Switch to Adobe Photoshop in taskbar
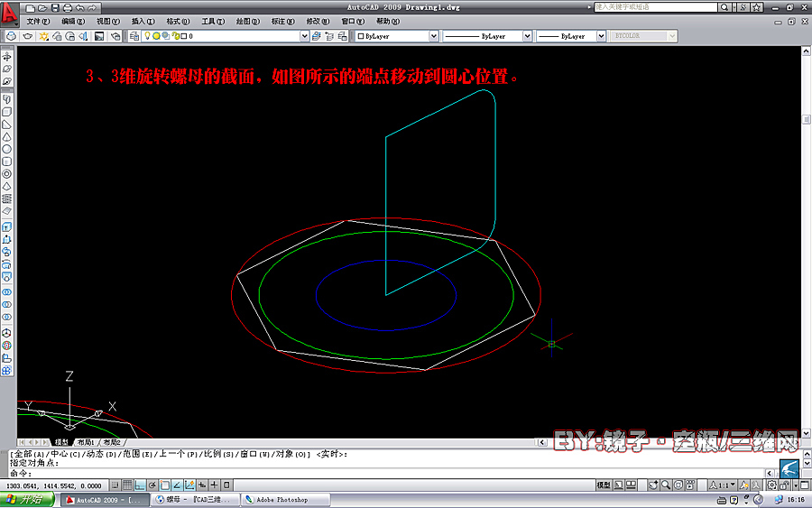This screenshot has height=508, width=812. coord(286,500)
